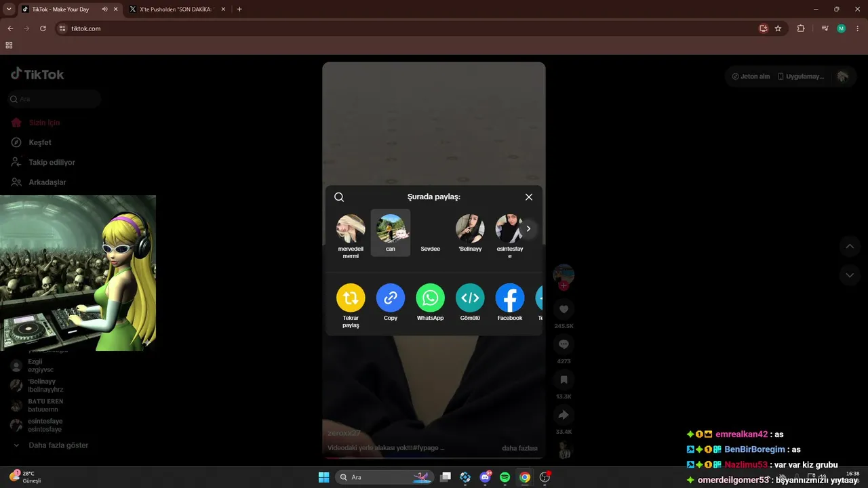Open lbelinayyhrz account in the sidebar

click(45, 386)
